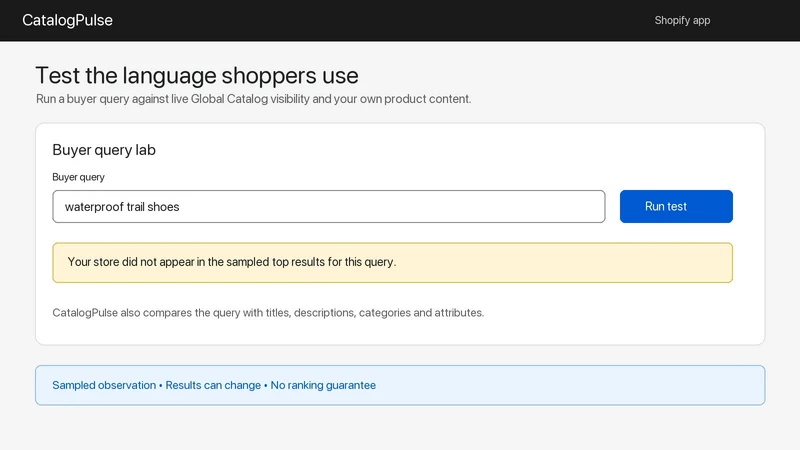The image size is (800, 450).
Task: Click the 'Buyer query lab' card title
Action: pyautogui.click(x=104, y=150)
